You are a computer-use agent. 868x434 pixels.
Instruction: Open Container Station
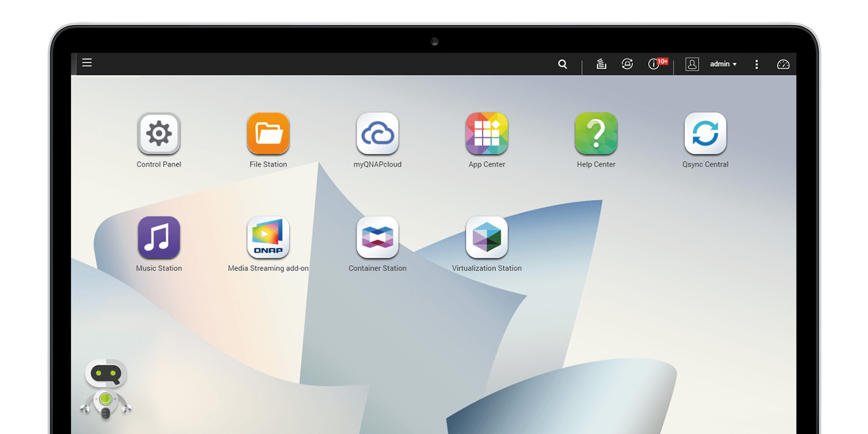point(378,238)
